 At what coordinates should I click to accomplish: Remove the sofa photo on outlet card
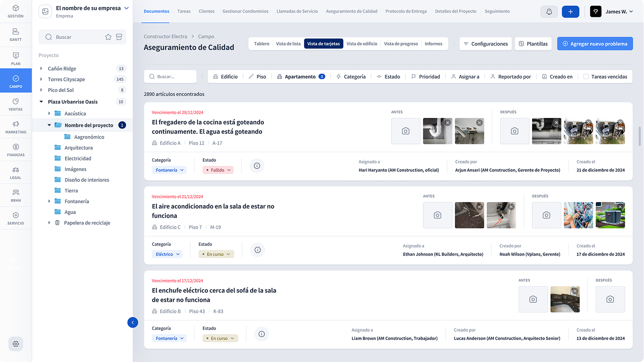coord(575,291)
